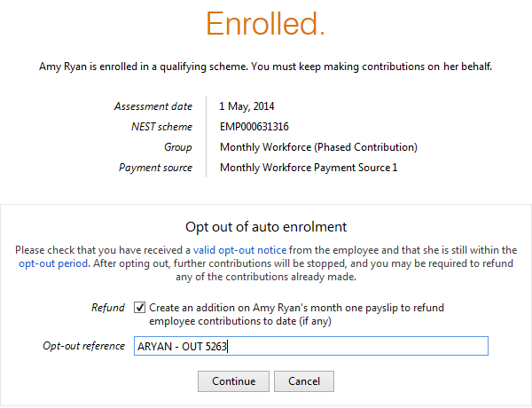Untick the Refund checkbox
The height and width of the screenshot is (408, 532).
pos(140,308)
